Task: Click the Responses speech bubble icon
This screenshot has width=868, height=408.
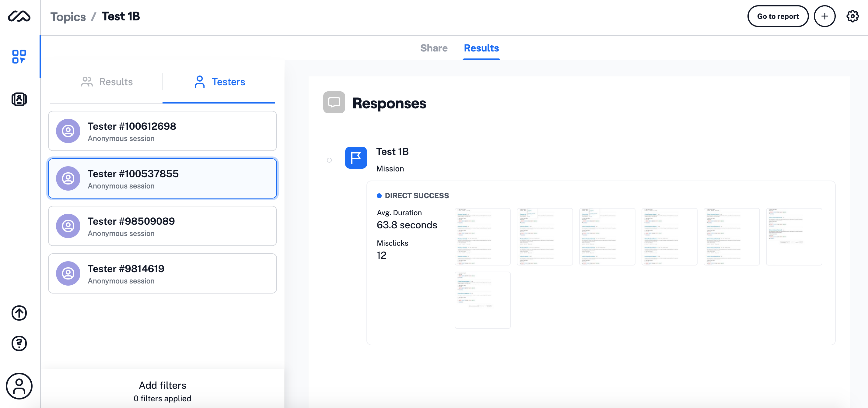Action: pyautogui.click(x=334, y=102)
